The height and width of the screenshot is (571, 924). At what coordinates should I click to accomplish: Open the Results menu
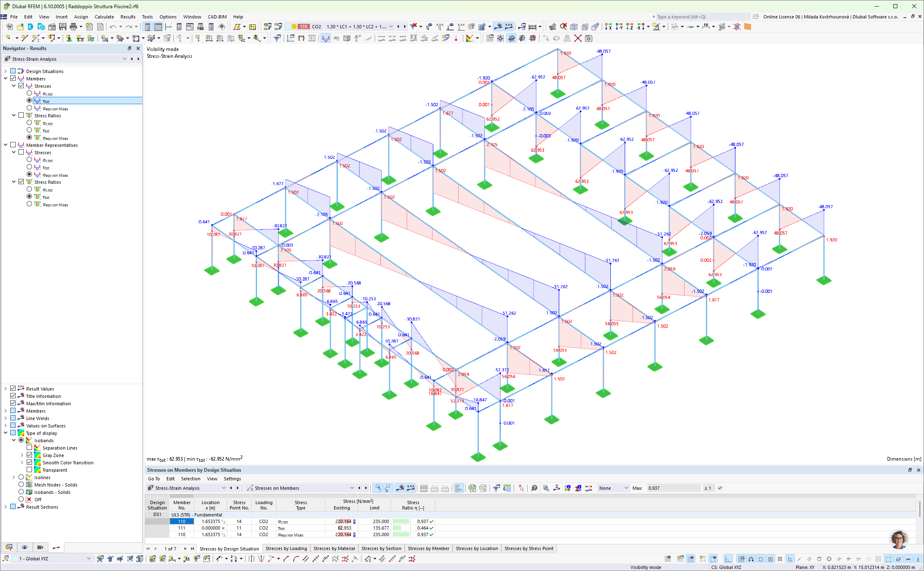[x=128, y=17]
